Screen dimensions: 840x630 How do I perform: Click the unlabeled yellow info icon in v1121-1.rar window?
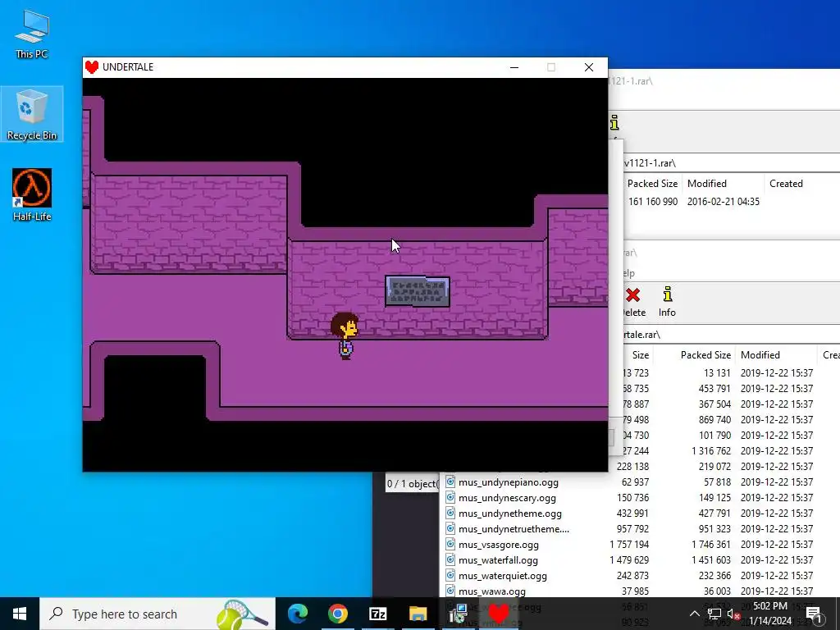(x=614, y=123)
